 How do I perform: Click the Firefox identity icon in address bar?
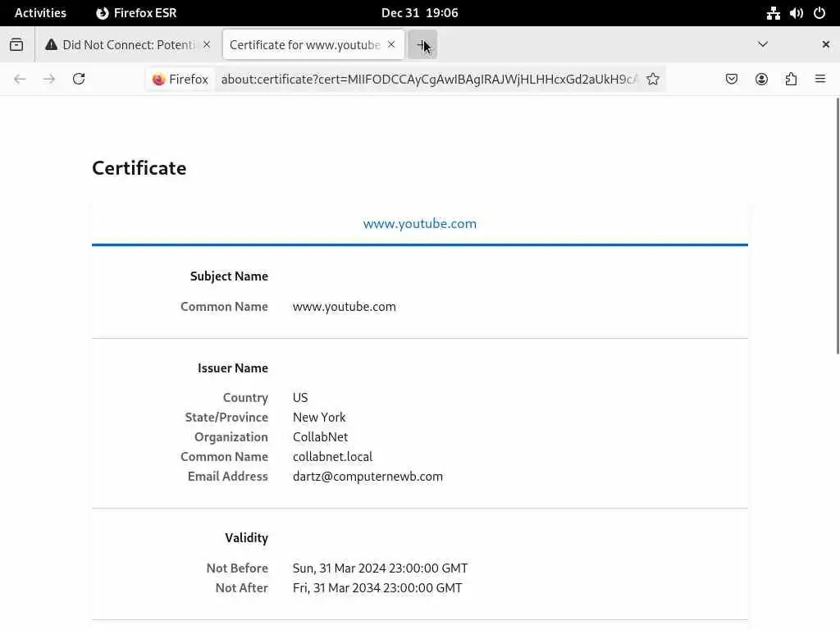pyautogui.click(x=180, y=80)
